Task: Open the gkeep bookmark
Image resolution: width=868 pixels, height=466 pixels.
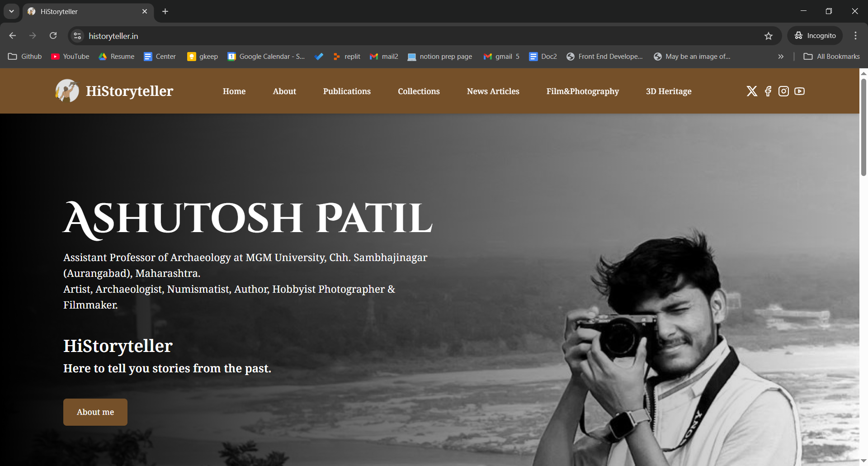Action: point(202,56)
